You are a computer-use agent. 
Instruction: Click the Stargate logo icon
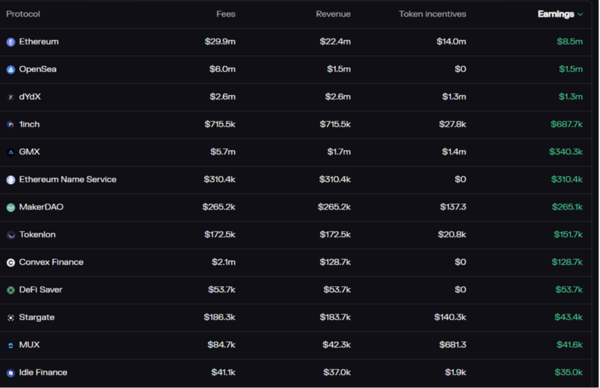pos(11,318)
